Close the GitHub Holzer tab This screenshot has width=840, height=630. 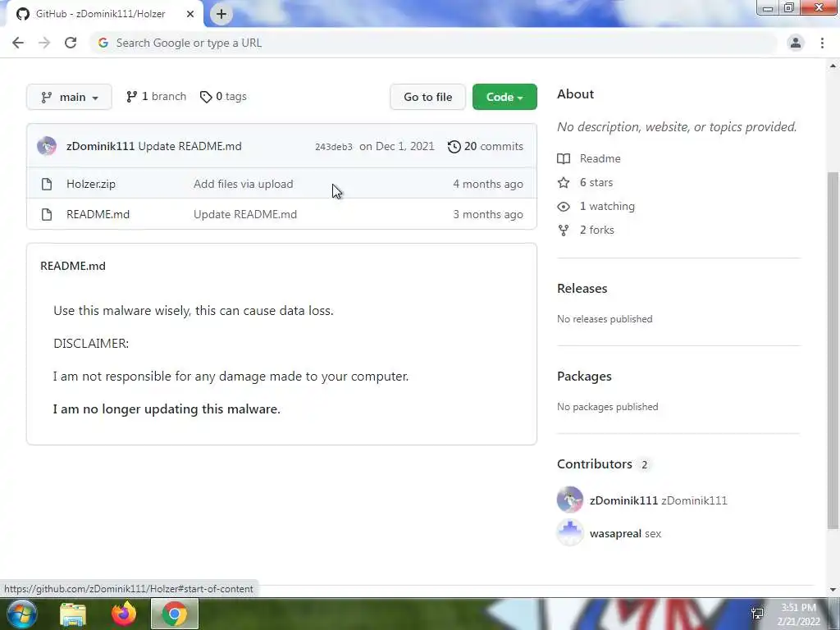tap(190, 14)
